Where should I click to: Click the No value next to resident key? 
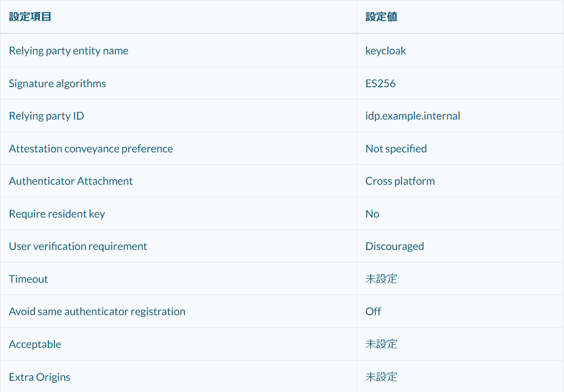372,213
